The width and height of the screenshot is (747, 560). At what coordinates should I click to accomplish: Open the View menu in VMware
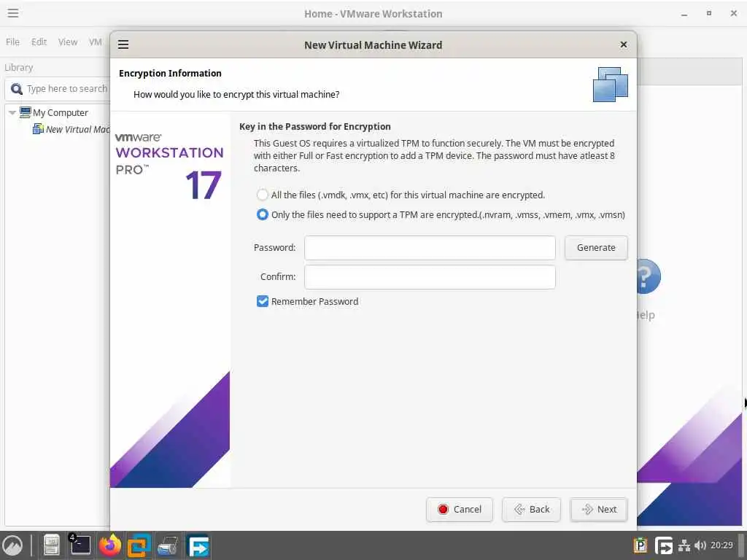click(x=68, y=42)
